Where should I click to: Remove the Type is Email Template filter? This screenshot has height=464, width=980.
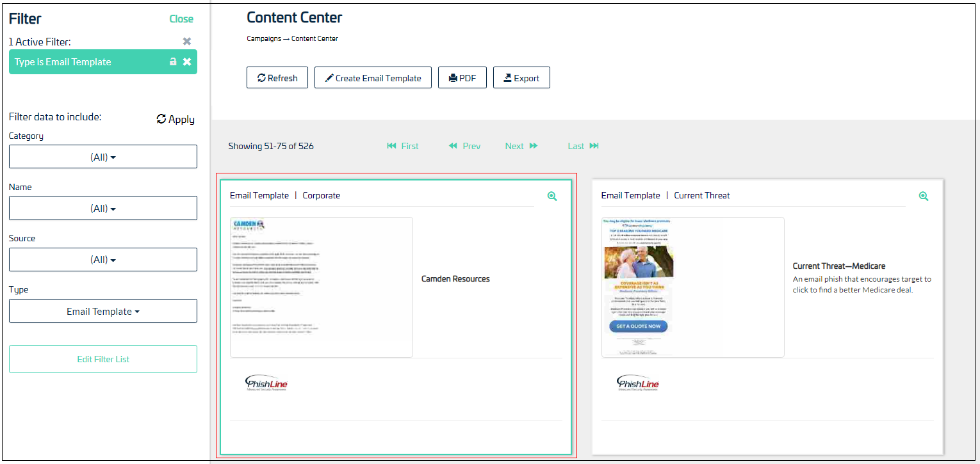(x=186, y=61)
